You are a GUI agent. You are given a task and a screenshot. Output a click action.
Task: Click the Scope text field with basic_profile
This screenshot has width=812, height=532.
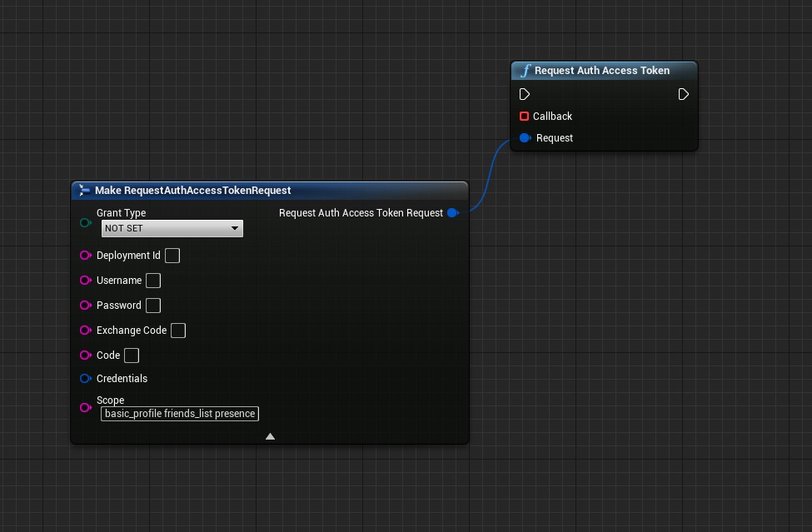click(x=180, y=414)
